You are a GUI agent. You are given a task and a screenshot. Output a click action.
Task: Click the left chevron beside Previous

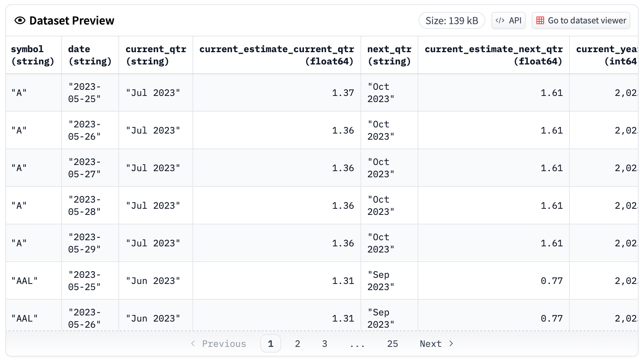[x=193, y=343]
